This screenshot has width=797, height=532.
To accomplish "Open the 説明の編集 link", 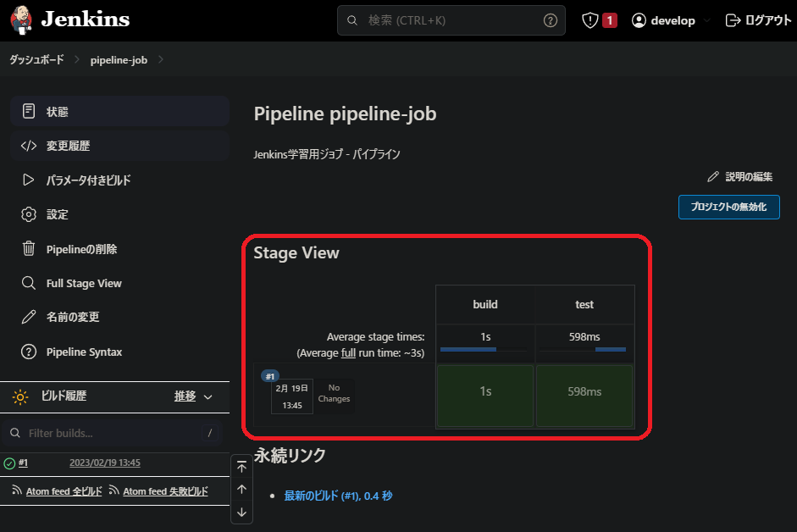I will 749,176.
